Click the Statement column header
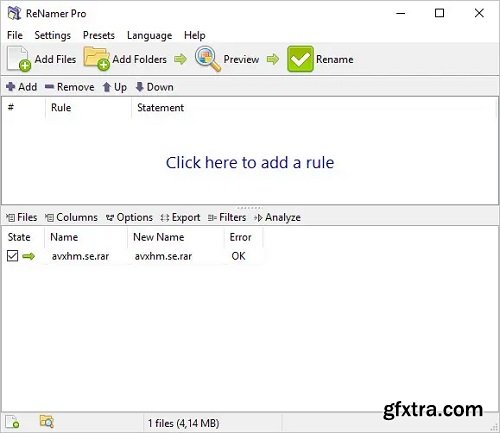Screen dimensions: 500x433 (x=160, y=108)
